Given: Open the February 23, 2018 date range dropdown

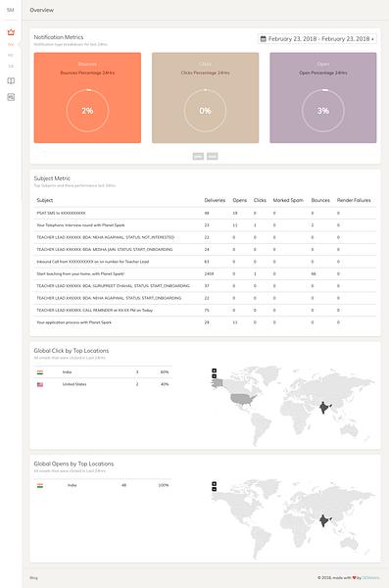Looking at the screenshot, I should pyautogui.click(x=316, y=38).
